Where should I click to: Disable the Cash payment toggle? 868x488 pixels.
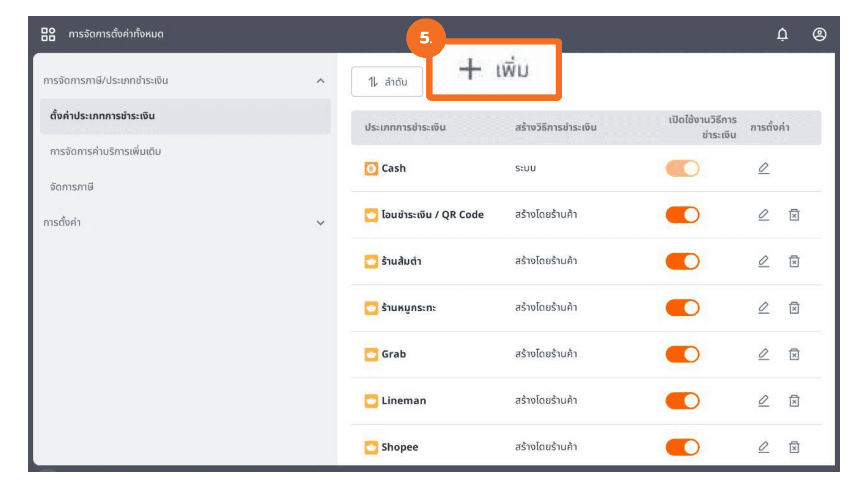(682, 169)
